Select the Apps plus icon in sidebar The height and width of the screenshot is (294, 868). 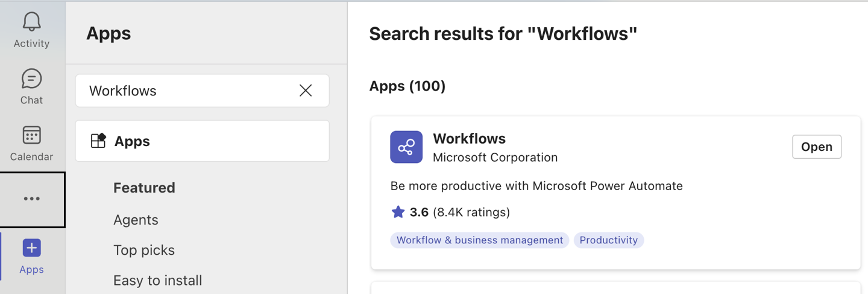click(x=31, y=248)
